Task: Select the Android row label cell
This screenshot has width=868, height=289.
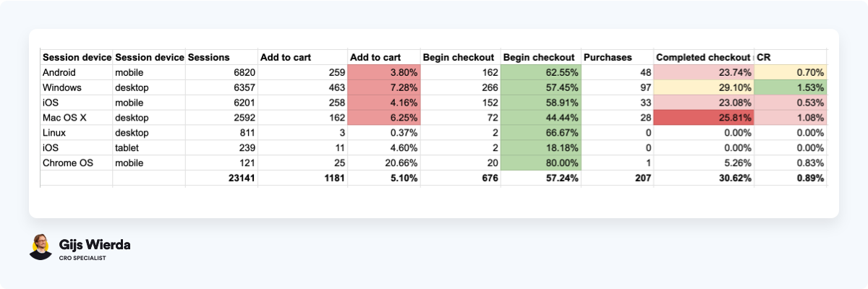Action: point(77,72)
